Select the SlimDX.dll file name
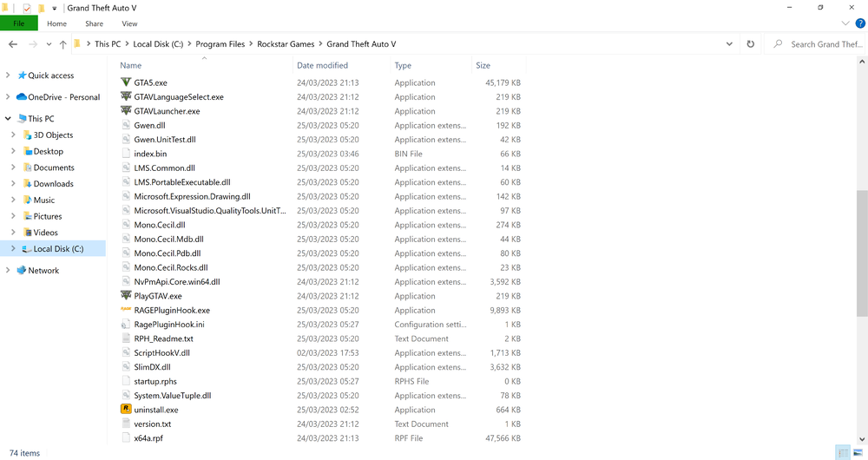 click(152, 367)
